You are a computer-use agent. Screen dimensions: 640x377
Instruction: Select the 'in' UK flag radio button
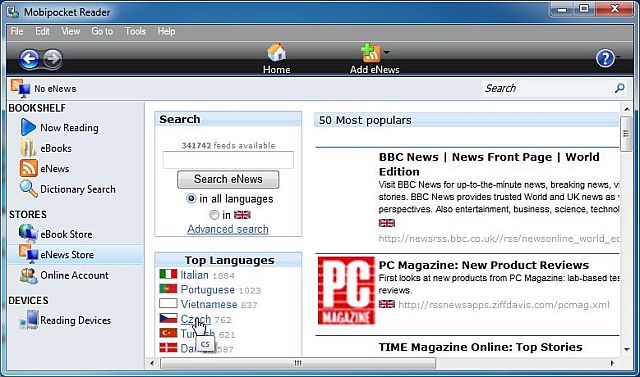click(214, 215)
